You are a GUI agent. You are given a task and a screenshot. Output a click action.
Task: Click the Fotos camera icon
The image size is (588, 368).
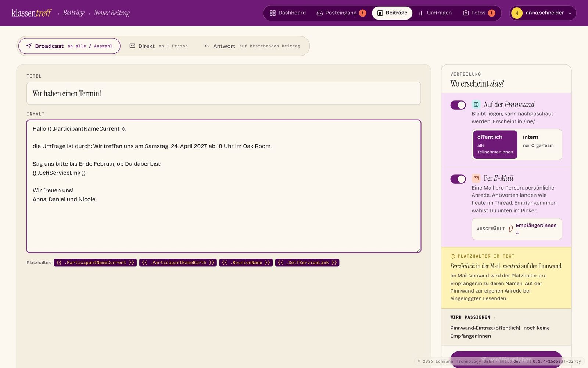[x=466, y=13]
